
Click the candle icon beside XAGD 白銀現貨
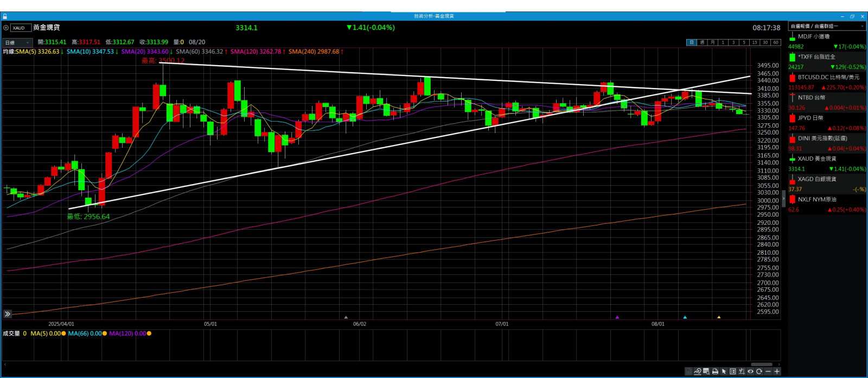tap(792, 179)
